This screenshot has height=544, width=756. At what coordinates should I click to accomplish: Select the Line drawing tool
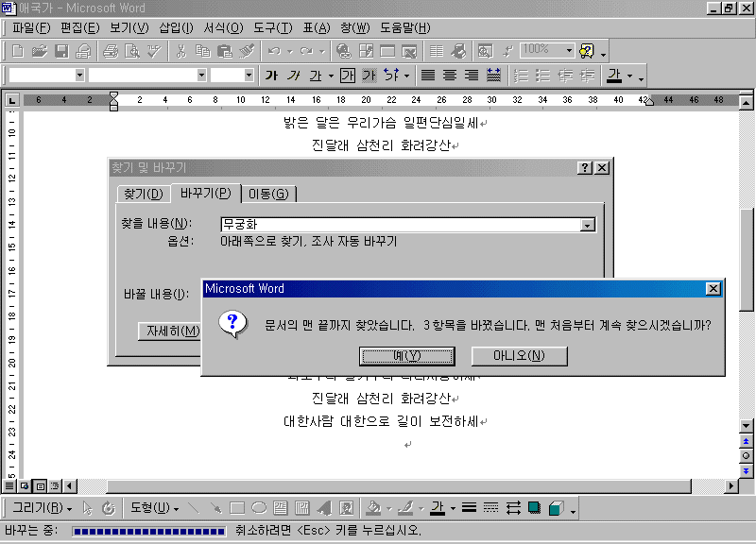pos(194,508)
